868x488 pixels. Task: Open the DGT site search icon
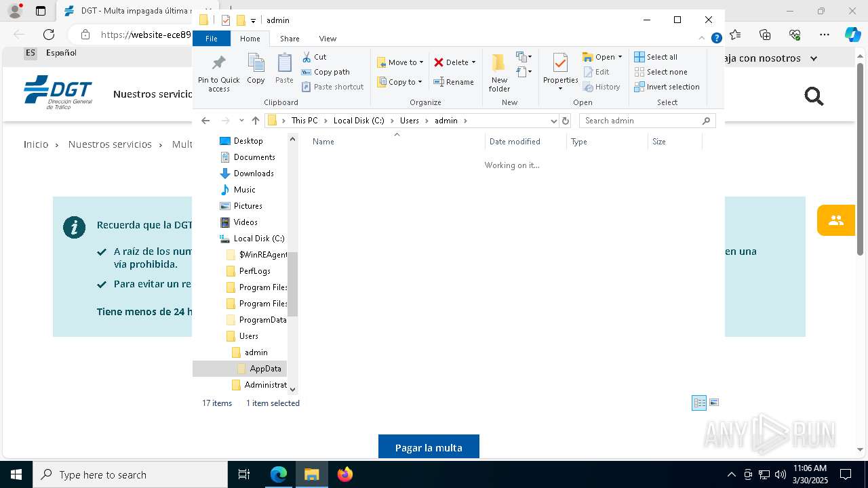point(814,97)
